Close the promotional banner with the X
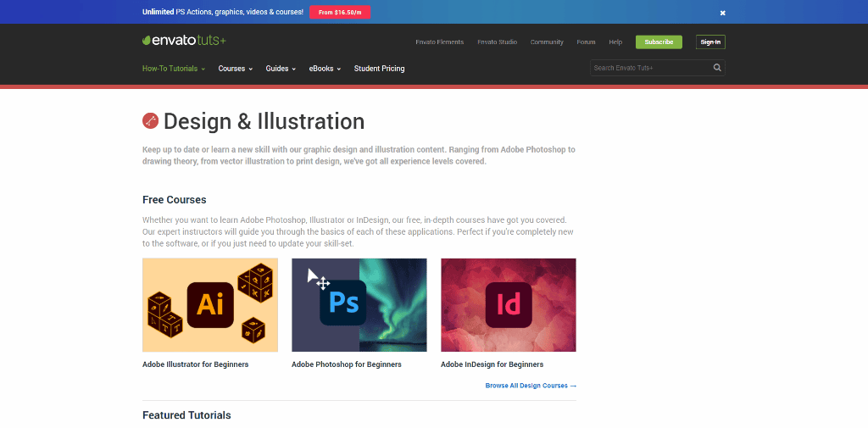 [722, 13]
